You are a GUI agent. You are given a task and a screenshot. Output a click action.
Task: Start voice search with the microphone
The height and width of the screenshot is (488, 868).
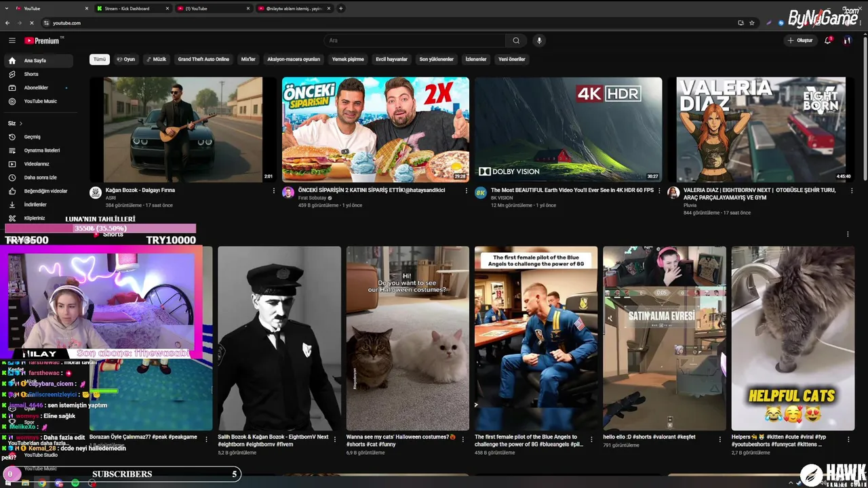tap(539, 41)
